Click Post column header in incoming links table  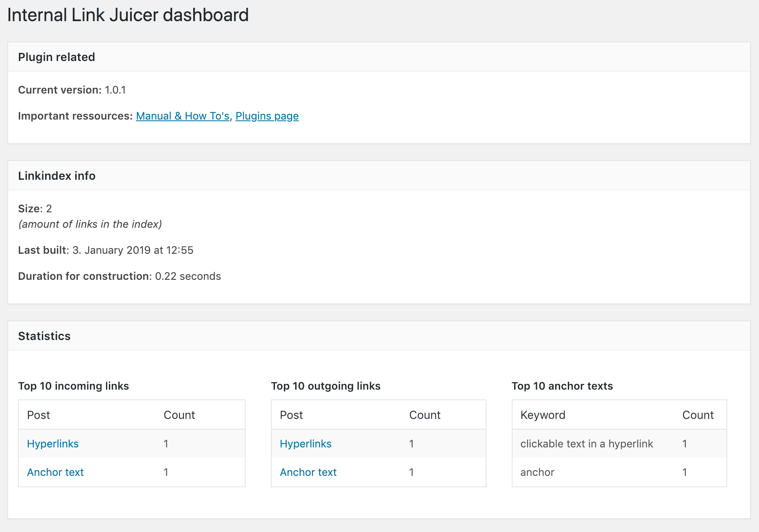(x=39, y=415)
